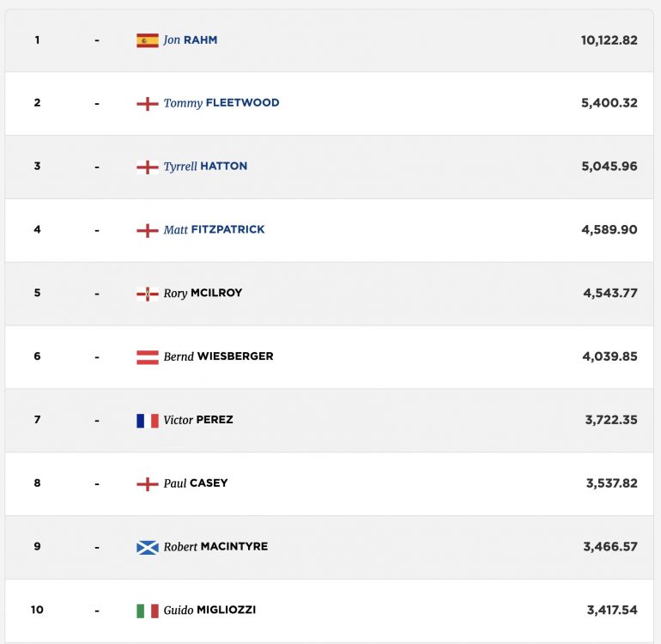
Task: Open Tommy Fleetwood's player profile link
Action: coord(221,103)
